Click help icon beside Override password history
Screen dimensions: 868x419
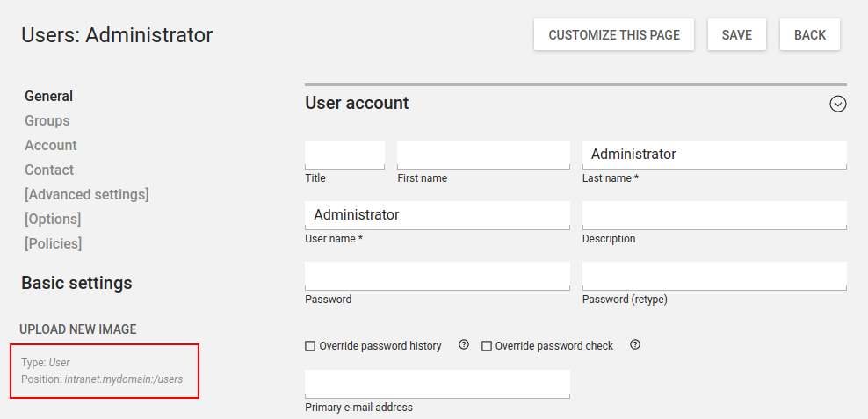coord(464,345)
